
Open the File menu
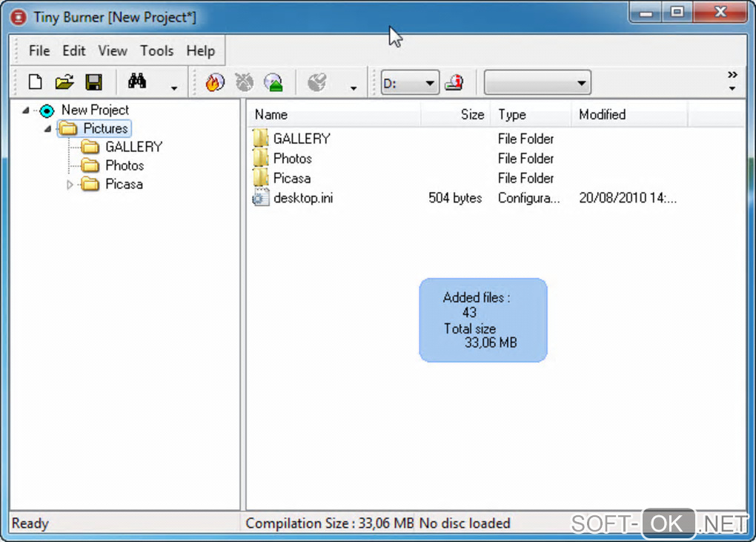coord(39,50)
